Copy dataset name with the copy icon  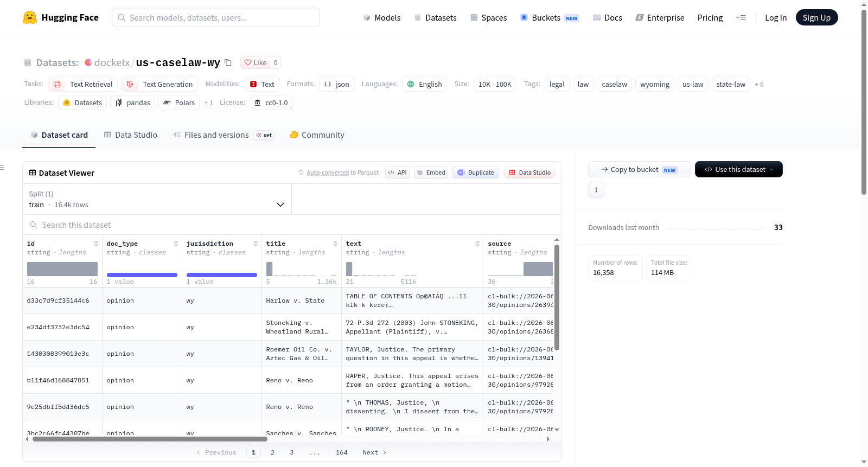click(x=228, y=62)
